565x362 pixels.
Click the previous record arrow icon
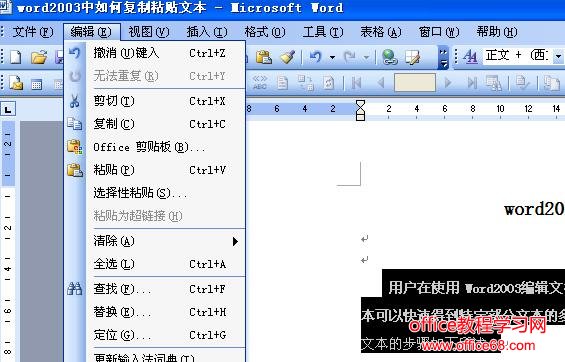[380, 83]
